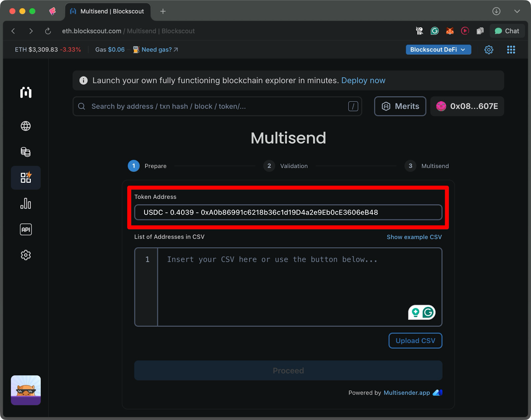Open the API sidebar icon
The image size is (531, 420).
[26, 229]
